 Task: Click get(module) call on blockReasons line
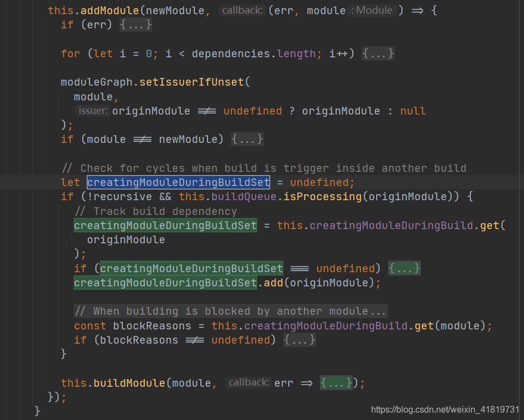coord(450,326)
